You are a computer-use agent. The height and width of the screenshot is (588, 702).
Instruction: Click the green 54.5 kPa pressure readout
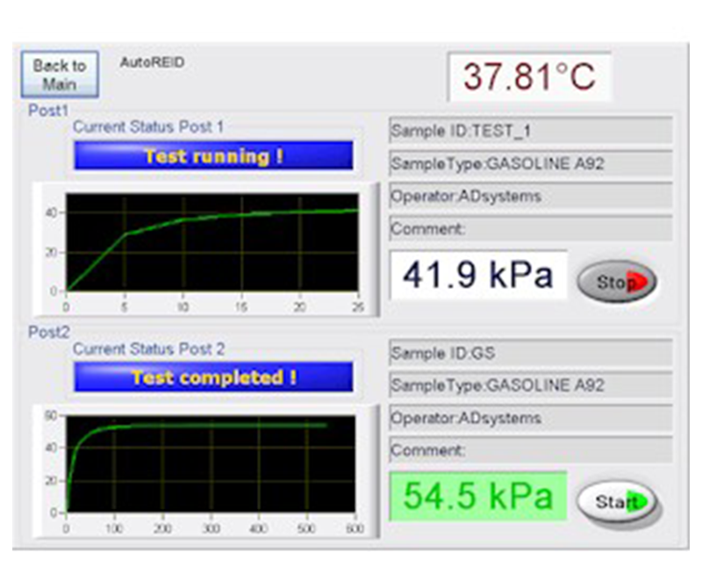(x=478, y=496)
